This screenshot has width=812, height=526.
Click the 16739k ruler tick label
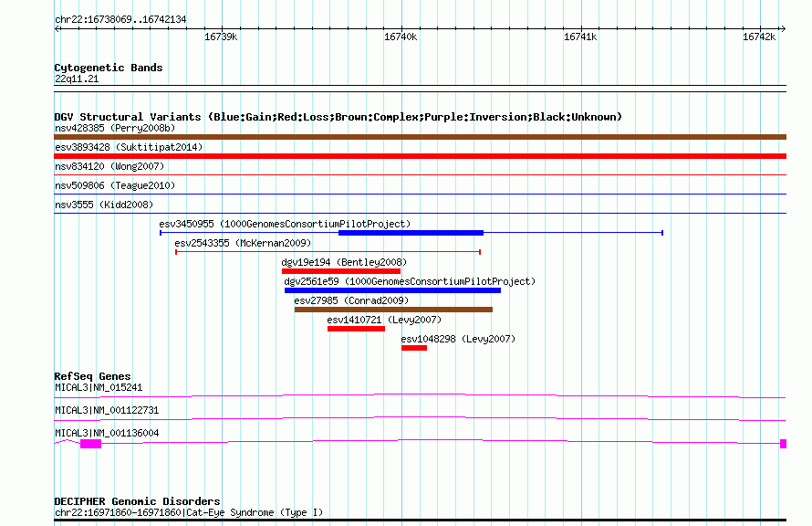click(x=221, y=37)
